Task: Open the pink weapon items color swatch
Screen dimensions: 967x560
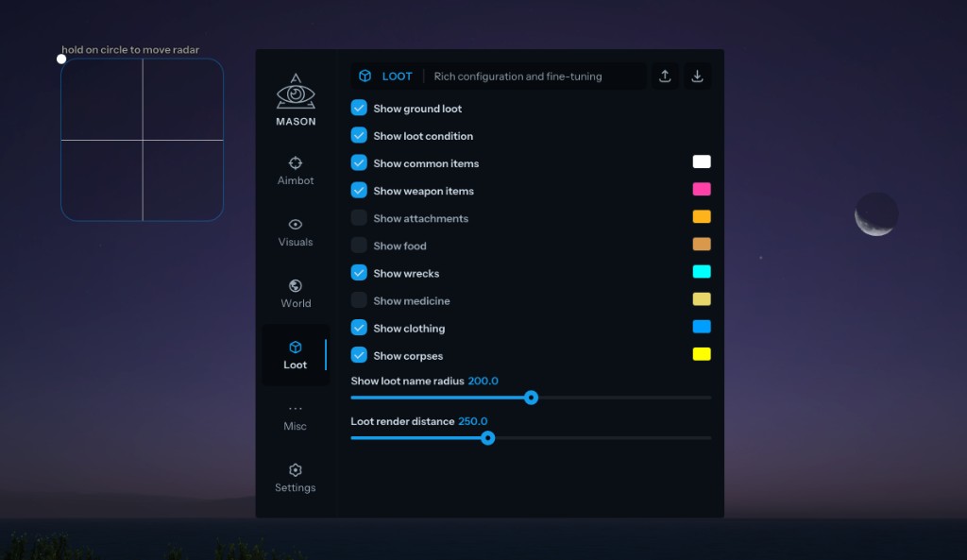Action: pos(702,190)
